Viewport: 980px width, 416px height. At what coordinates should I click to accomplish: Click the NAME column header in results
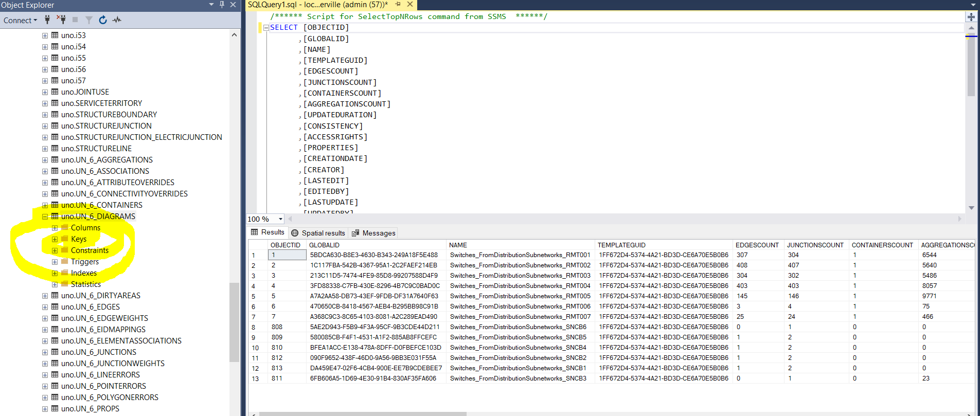click(521, 245)
